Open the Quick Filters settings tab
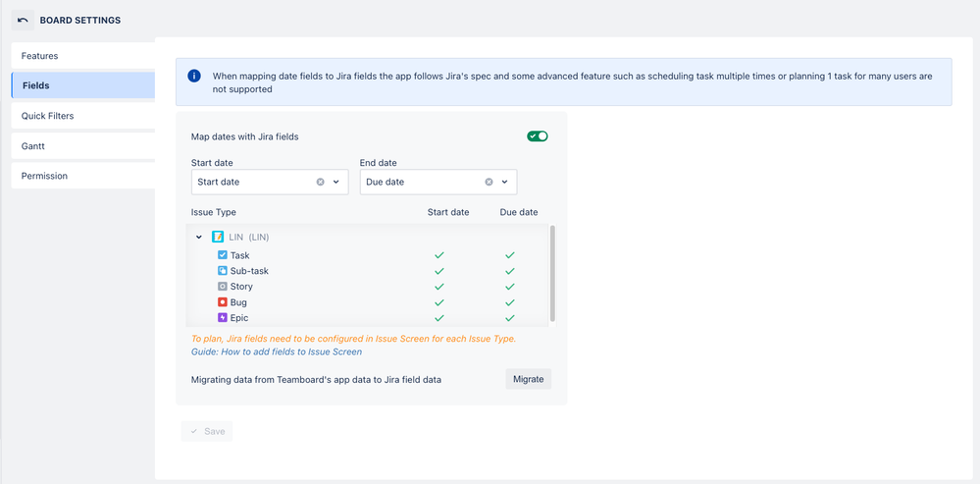The height and width of the screenshot is (484, 980). [x=83, y=116]
